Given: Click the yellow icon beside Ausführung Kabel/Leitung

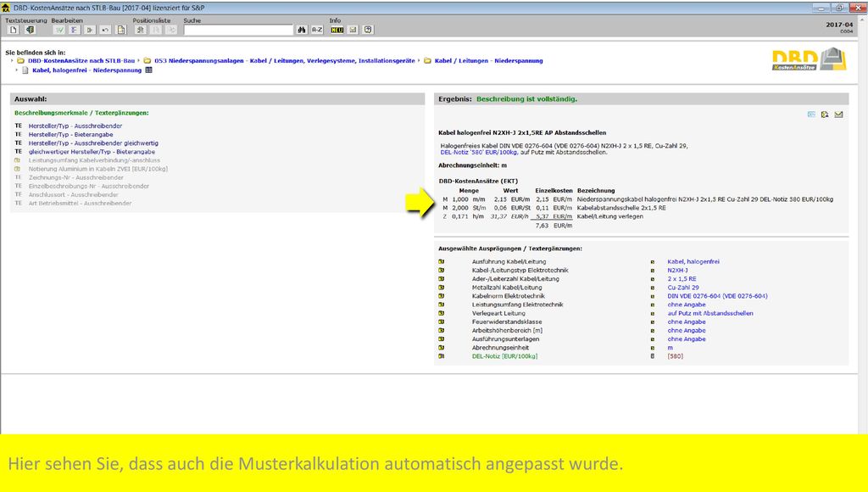Looking at the screenshot, I should [x=441, y=261].
